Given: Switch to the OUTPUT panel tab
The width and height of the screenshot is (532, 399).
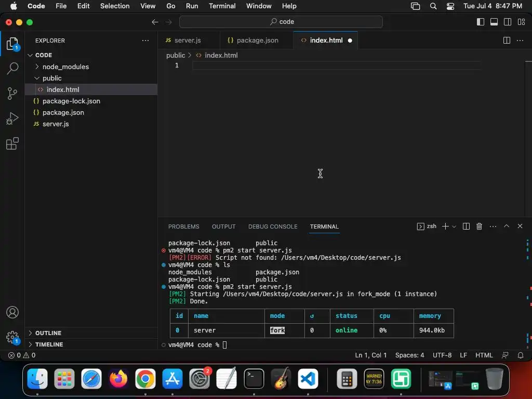Looking at the screenshot, I should [223, 227].
